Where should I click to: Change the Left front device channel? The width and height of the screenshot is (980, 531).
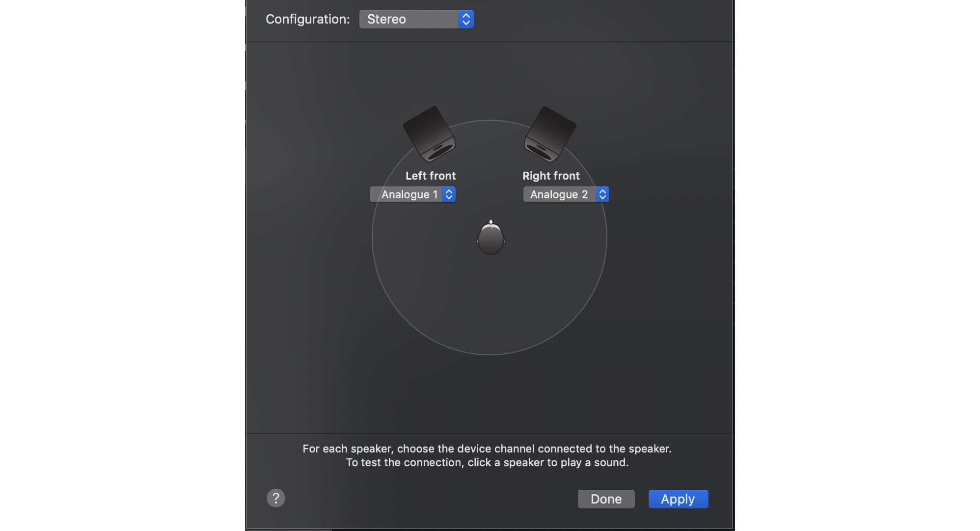pos(412,194)
